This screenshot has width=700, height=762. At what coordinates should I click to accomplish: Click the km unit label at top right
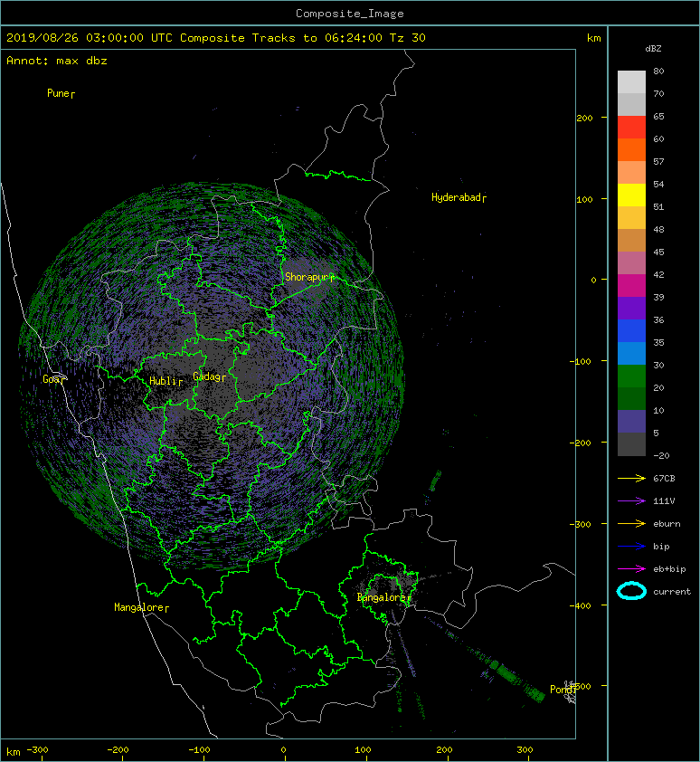coord(593,38)
